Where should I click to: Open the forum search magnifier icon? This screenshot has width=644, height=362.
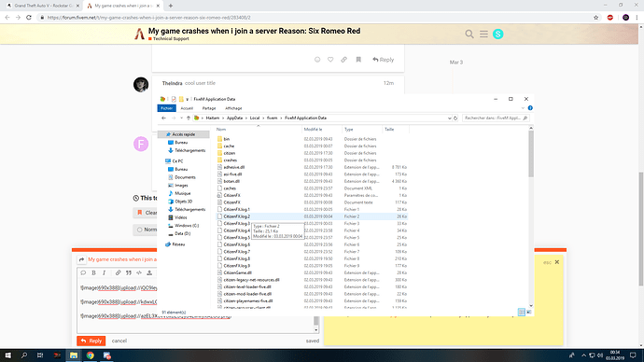469,35
